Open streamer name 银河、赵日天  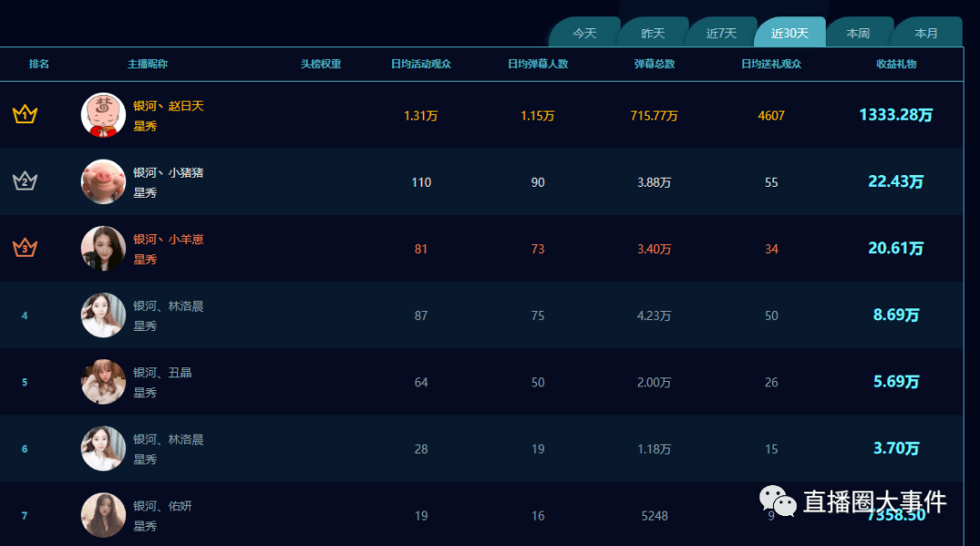(168, 105)
